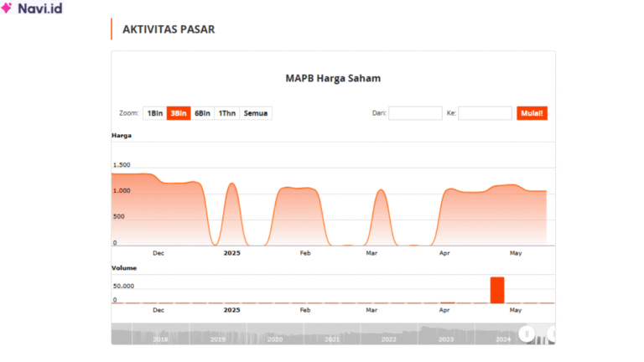Select the Semua zoom range

256,113
